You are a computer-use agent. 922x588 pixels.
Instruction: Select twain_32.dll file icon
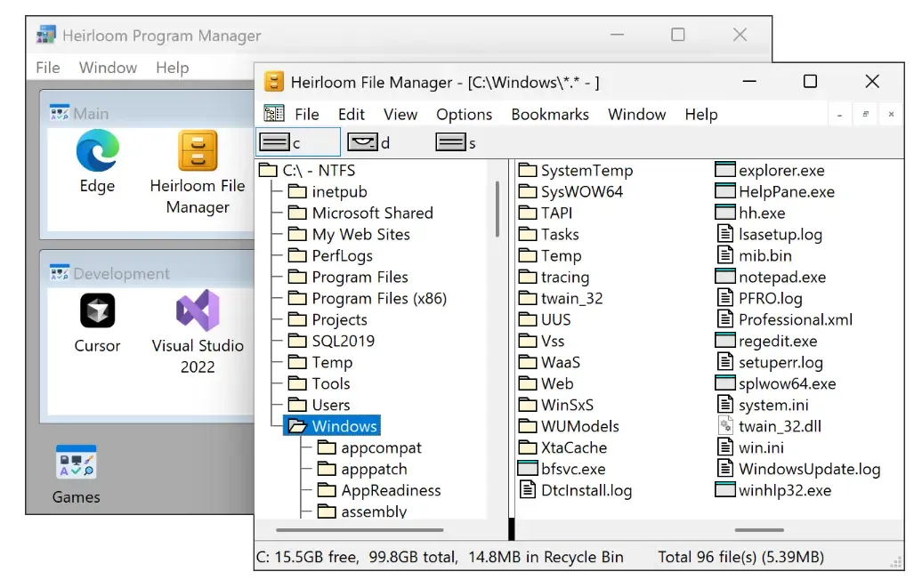tap(725, 426)
